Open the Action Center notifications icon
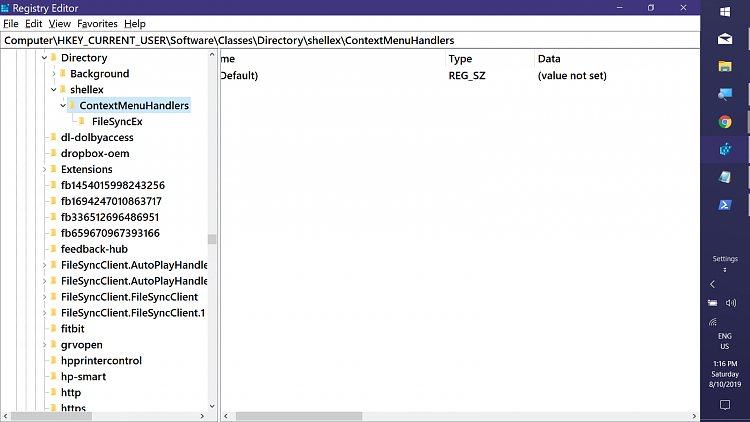 (725, 405)
